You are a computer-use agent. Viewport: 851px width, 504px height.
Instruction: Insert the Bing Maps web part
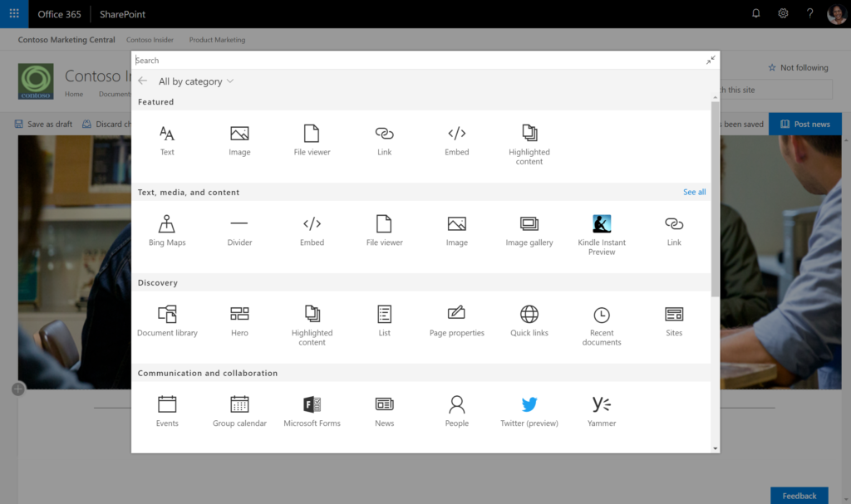coord(167,231)
